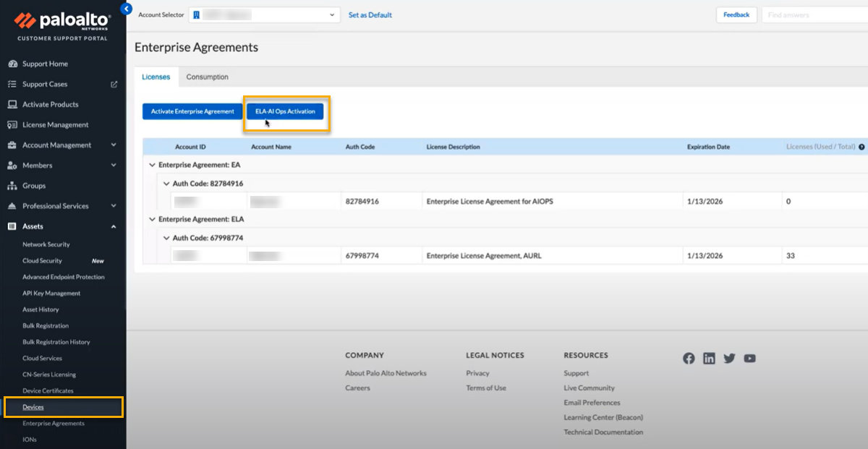Click the Set as Default link
This screenshot has height=449, width=868.
pos(370,14)
